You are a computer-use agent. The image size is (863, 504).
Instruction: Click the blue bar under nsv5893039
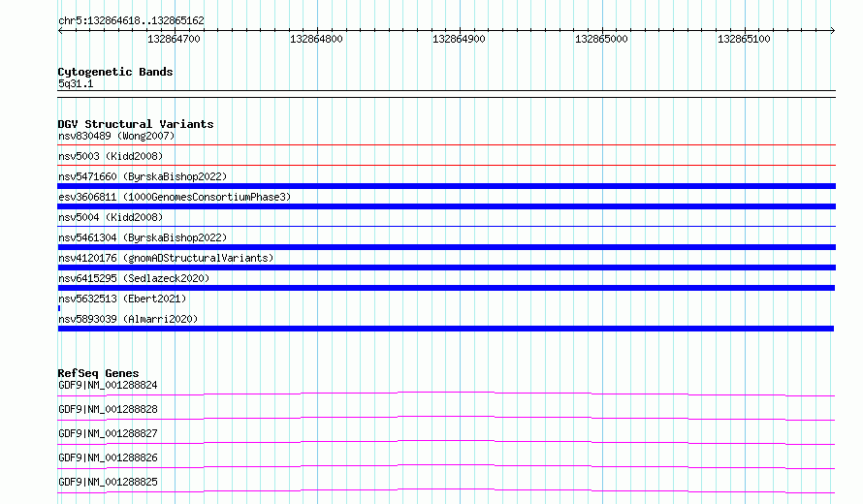(446, 329)
